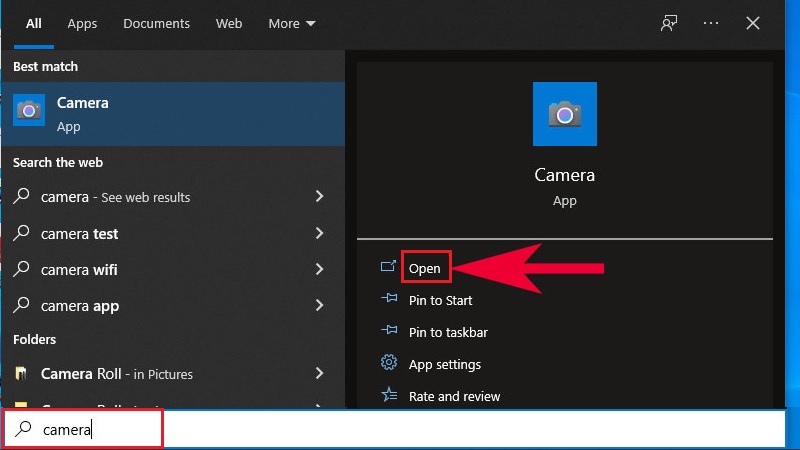Screen dimensions: 800x450
Task: Choose Pin to Start
Action: coord(440,301)
